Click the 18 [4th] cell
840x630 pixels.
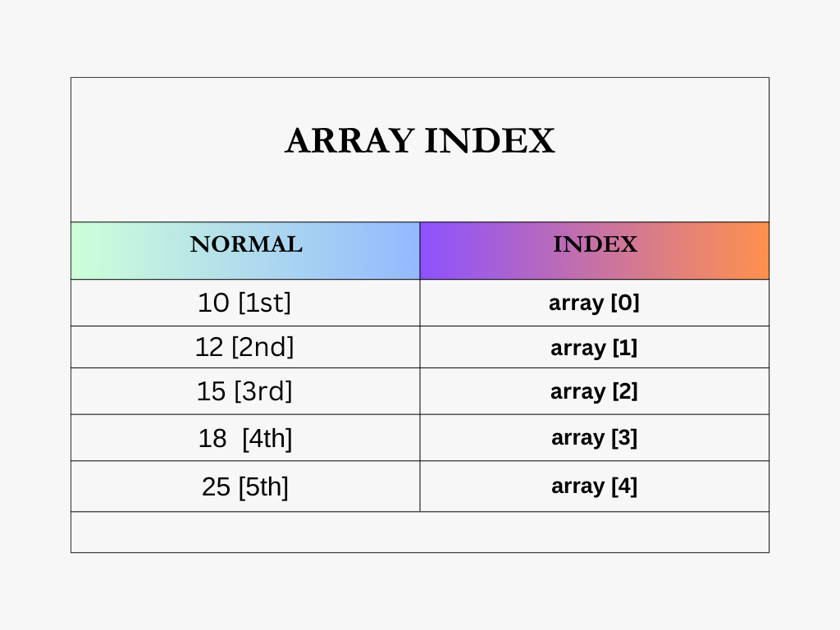coord(245,438)
